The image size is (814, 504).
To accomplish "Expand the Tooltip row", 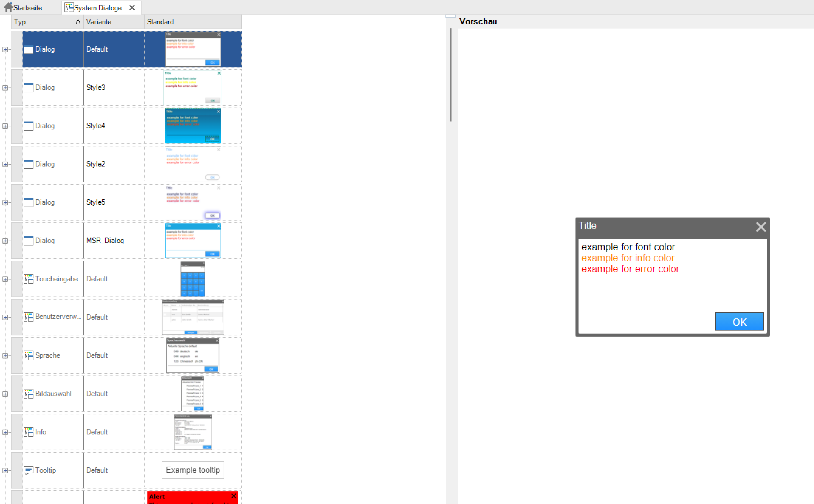I will [x=5, y=471].
